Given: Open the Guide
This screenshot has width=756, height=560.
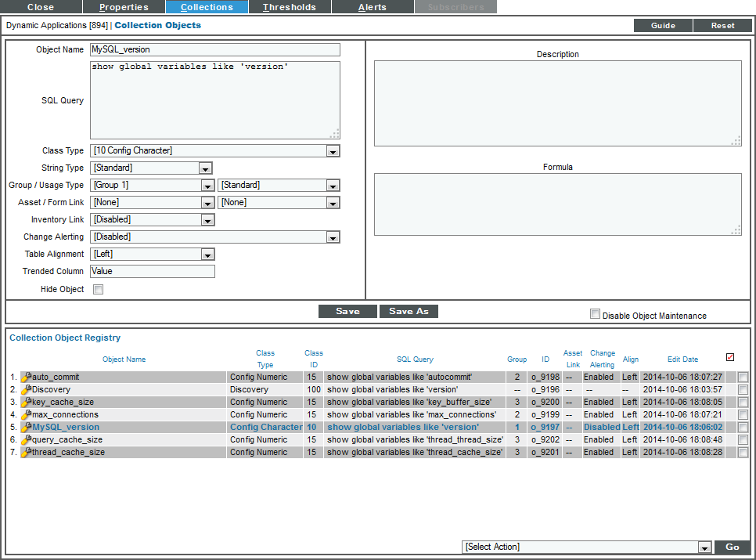Looking at the screenshot, I should 662,25.
